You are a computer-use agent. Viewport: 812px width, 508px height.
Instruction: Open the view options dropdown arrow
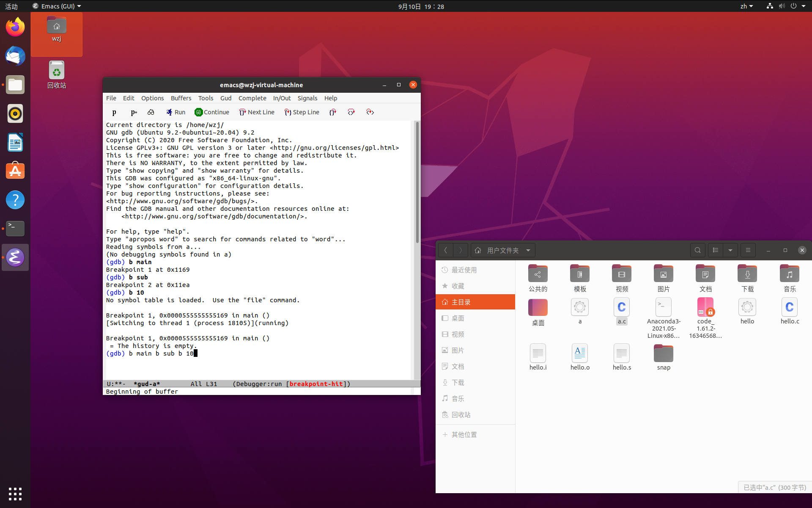coord(730,250)
